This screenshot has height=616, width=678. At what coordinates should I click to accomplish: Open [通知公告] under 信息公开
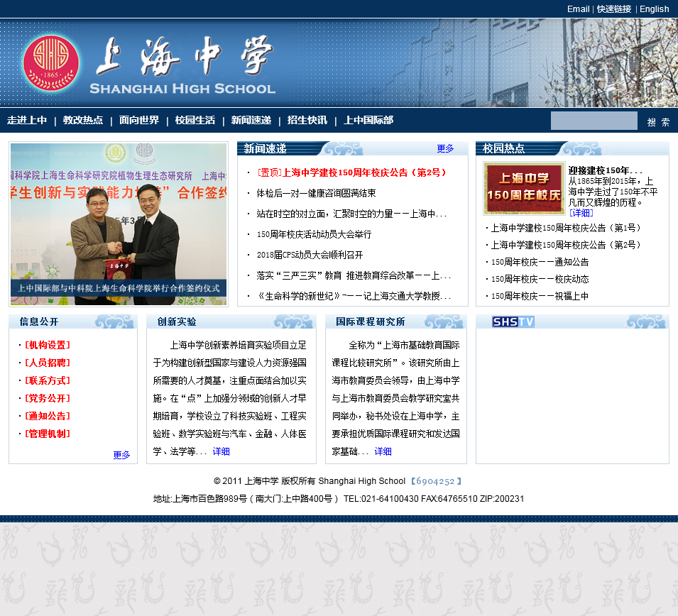[47, 416]
